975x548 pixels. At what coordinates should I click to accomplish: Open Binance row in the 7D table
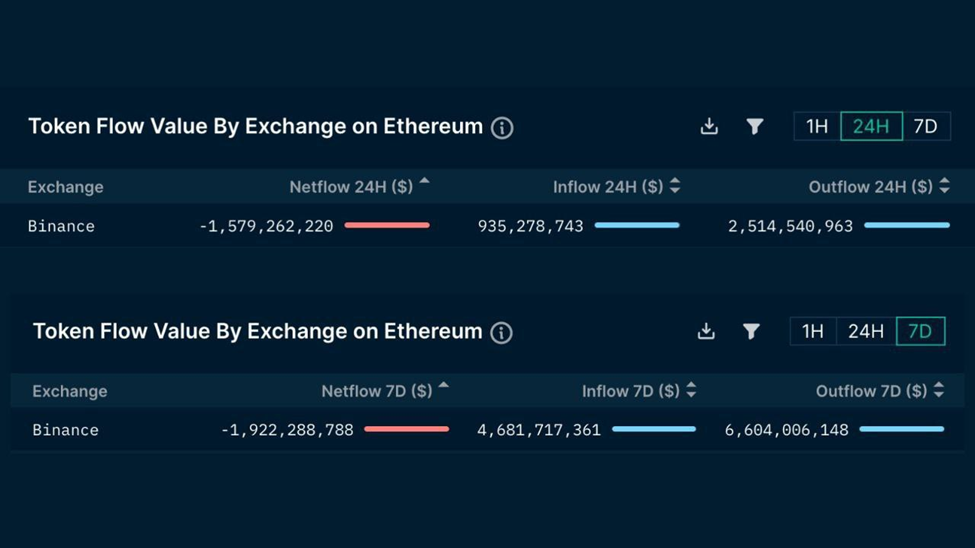[488, 430]
